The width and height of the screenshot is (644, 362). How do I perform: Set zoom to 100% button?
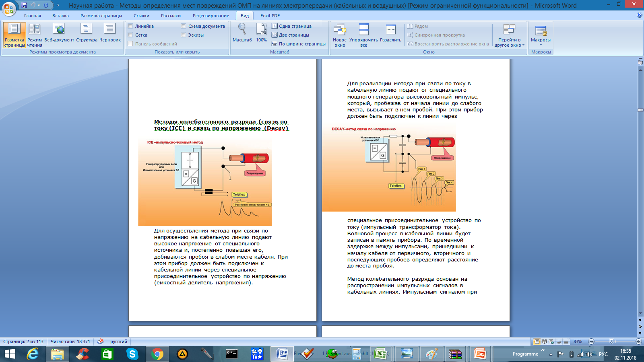click(262, 33)
